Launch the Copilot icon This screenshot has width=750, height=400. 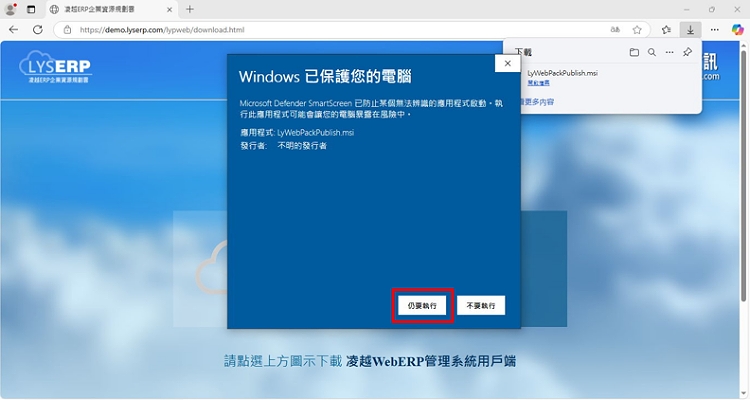736,30
